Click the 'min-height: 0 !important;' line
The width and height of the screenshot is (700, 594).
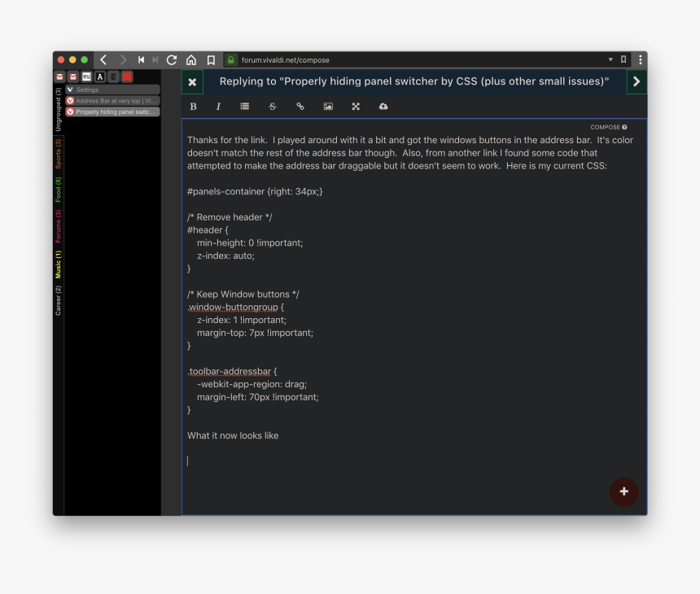coord(250,243)
